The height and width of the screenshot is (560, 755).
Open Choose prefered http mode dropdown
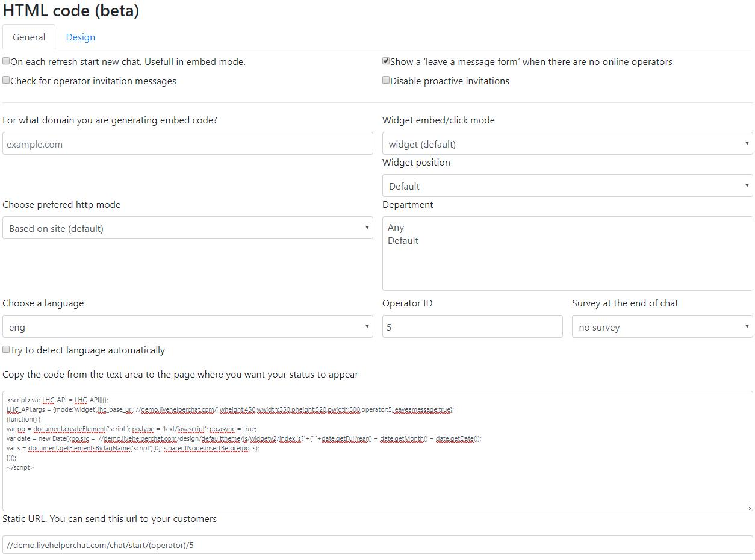pos(188,228)
